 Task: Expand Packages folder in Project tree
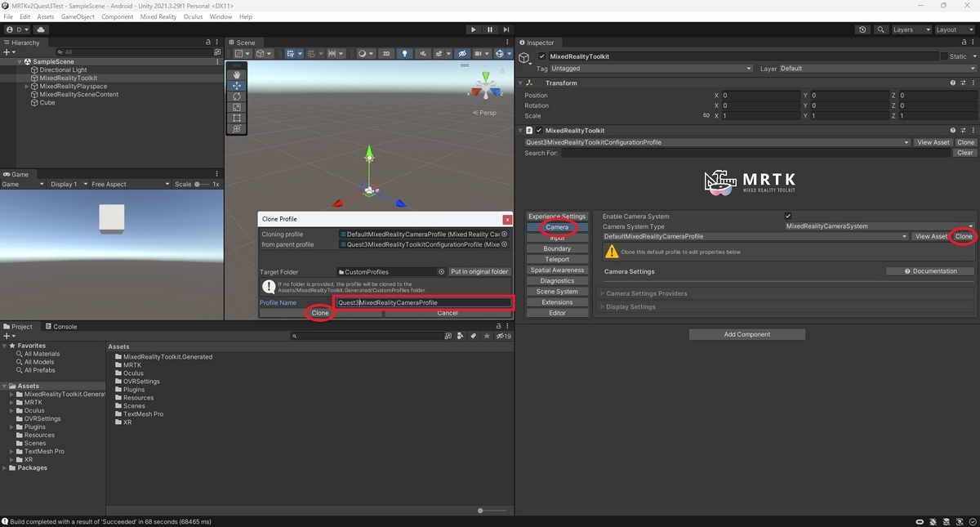[x=5, y=468]
